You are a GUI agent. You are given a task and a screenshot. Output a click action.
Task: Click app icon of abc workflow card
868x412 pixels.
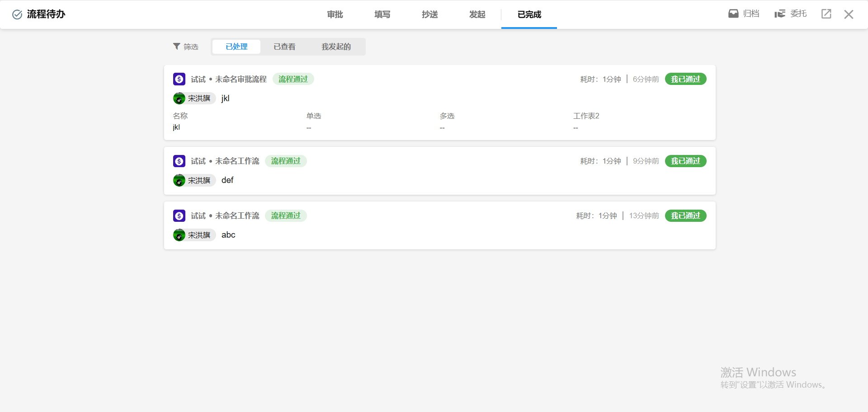point(179,216)
